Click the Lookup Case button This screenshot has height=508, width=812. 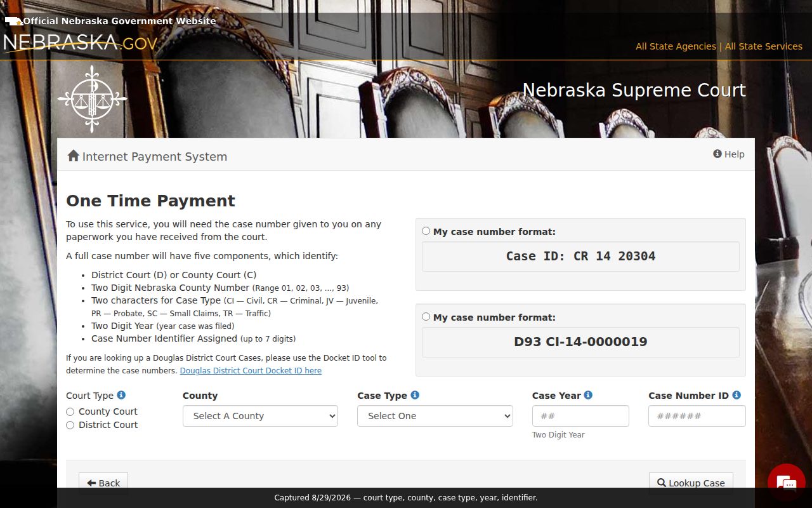(x=691, y=483)
